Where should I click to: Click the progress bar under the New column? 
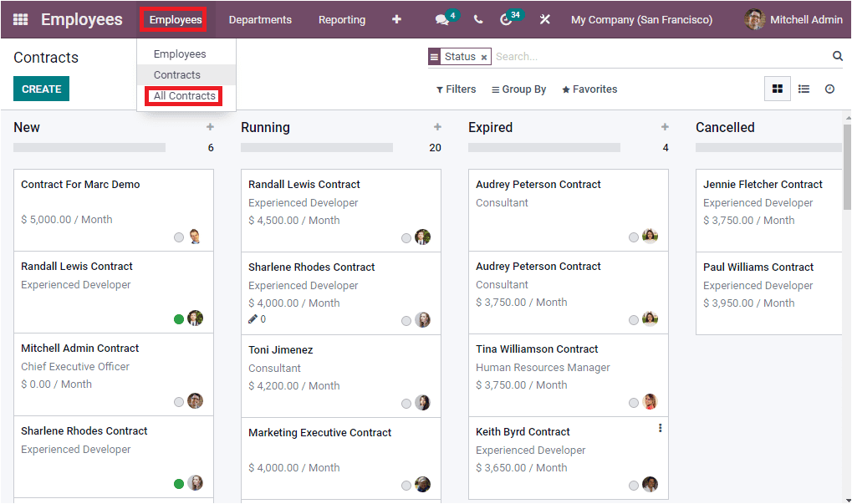[89, 147]
